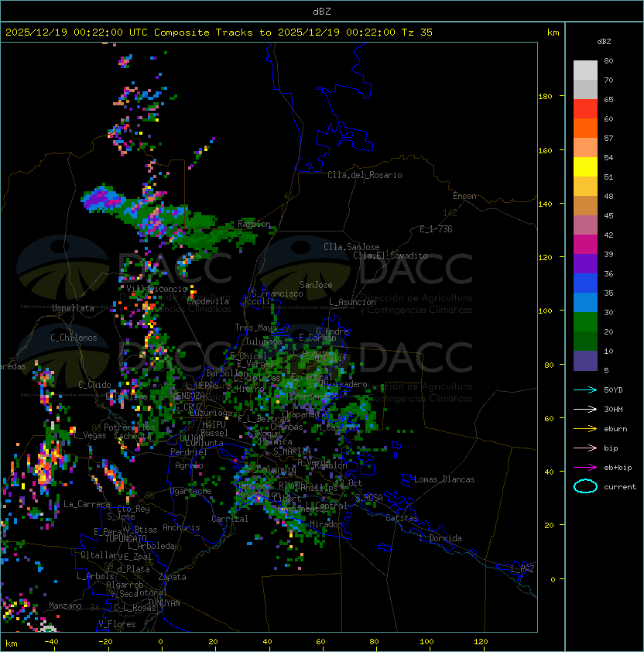
Task: Click the cyan 50YD arrow in legend
Action: coord(585,389)
